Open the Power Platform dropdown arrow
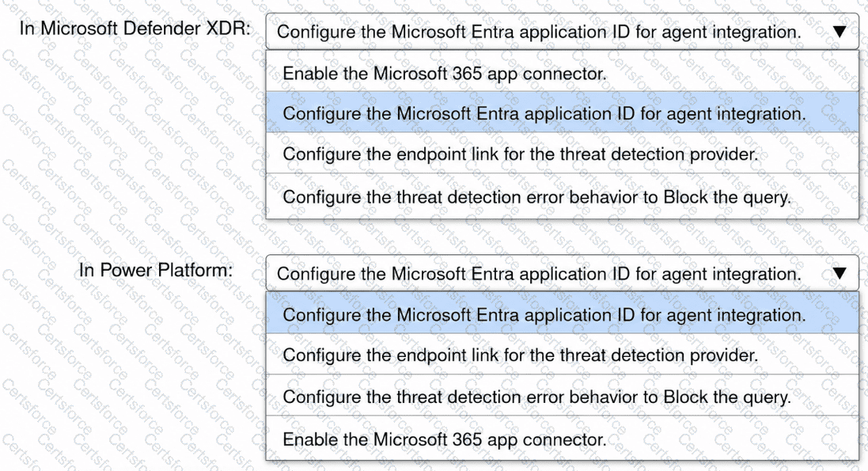Screen dimensions: 868x471 point(840,273)
